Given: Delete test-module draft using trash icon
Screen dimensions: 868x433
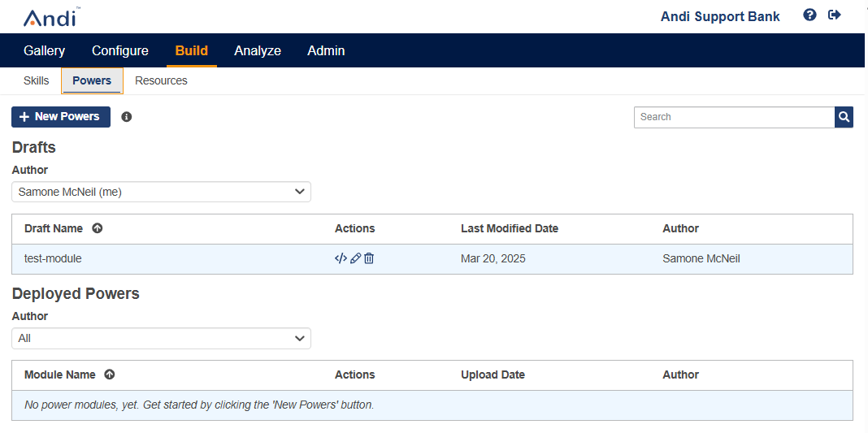Looking at the screenshot, I should pos(369,258).
